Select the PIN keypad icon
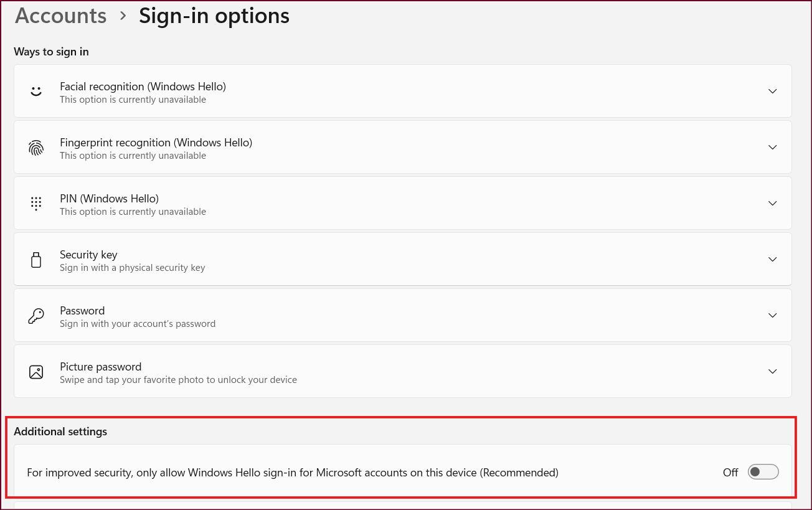The height and width of the screenshot is (510, 812). [x=36, y=203]
